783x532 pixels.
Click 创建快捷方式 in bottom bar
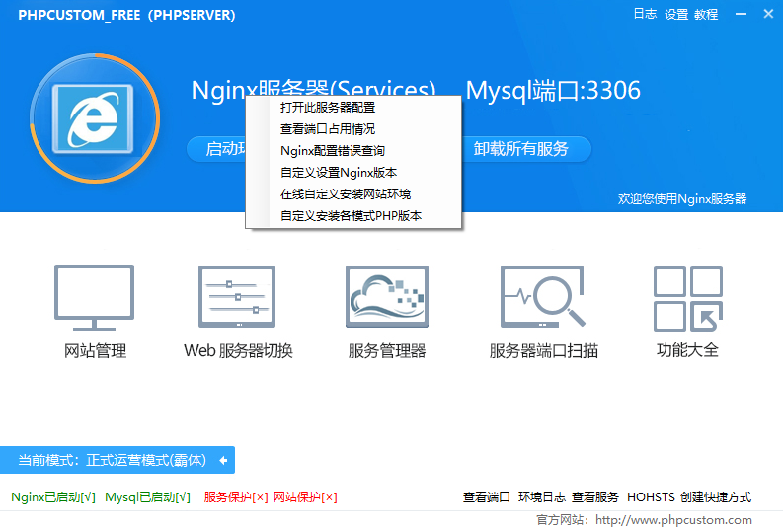click(x=716, y=497)
